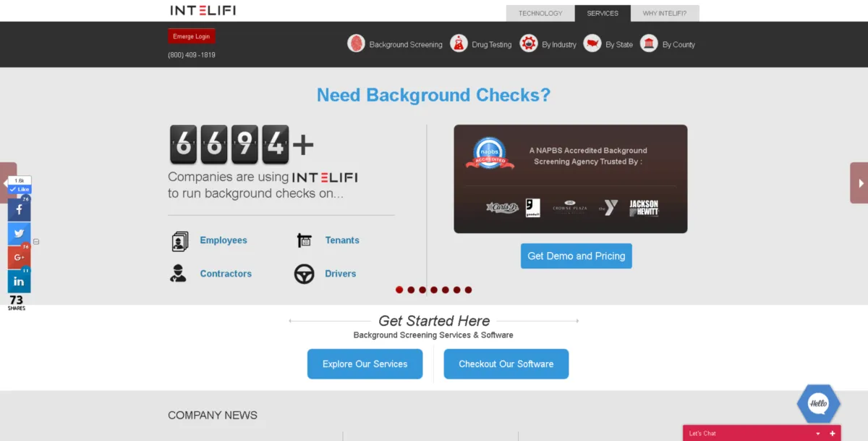Share on Twitter via sidebar icon
The height and width of the screenshot is (441, 868).
pyautogui.click(x=19, y=234)
